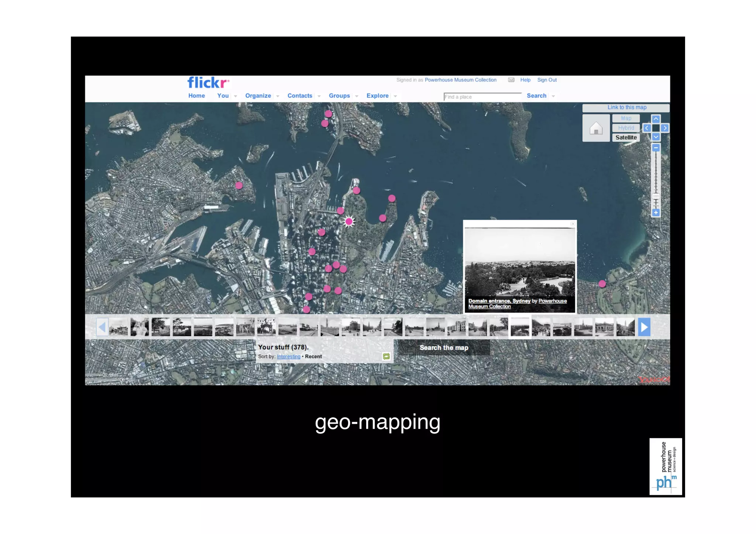Click the green icon in Your stuff panel
Image resolution: width=756 pixels, height=534 pixels.
pyautogui.click(x=386, y=356)
